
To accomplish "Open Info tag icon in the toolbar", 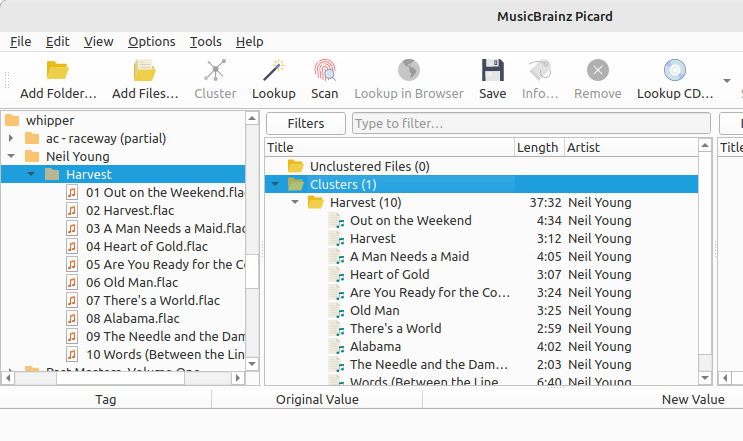I will 540,70.
